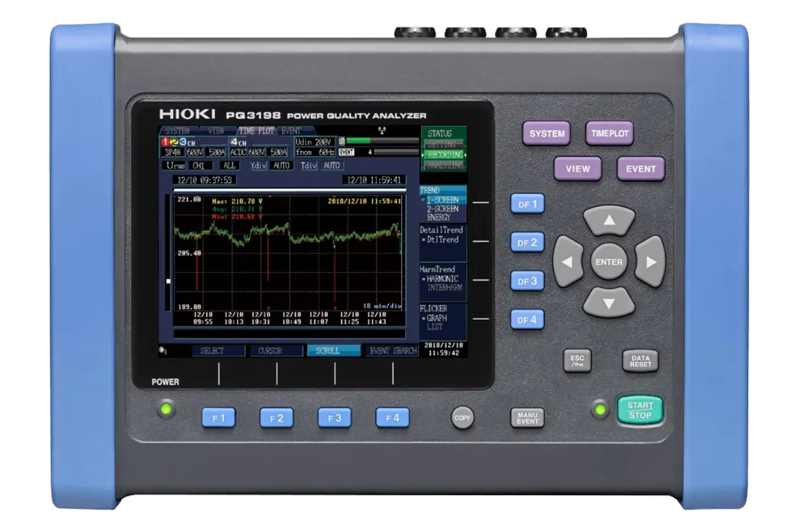Toggle recording with START/STOP button
The width and height of the screenshot is (798, 532).
point(640,410)
